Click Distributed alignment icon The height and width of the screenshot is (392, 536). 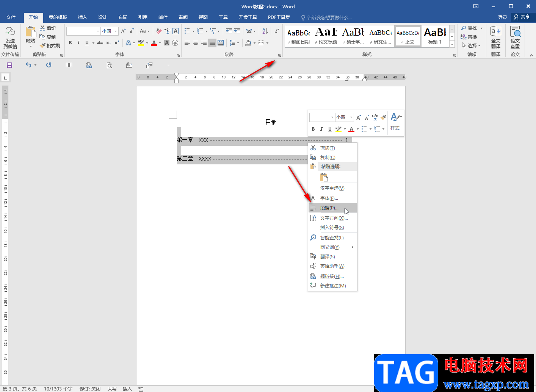tap(221, 43)
